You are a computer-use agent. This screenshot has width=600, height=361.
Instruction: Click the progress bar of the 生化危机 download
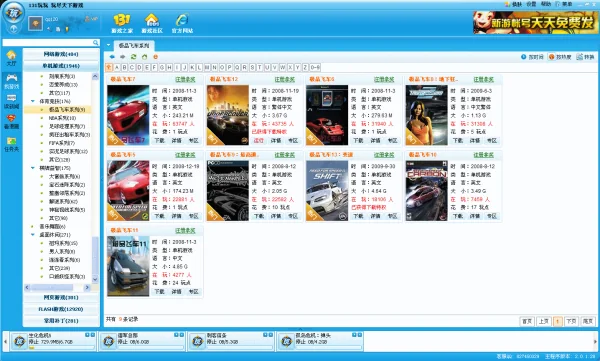click(x=61, y=348)
